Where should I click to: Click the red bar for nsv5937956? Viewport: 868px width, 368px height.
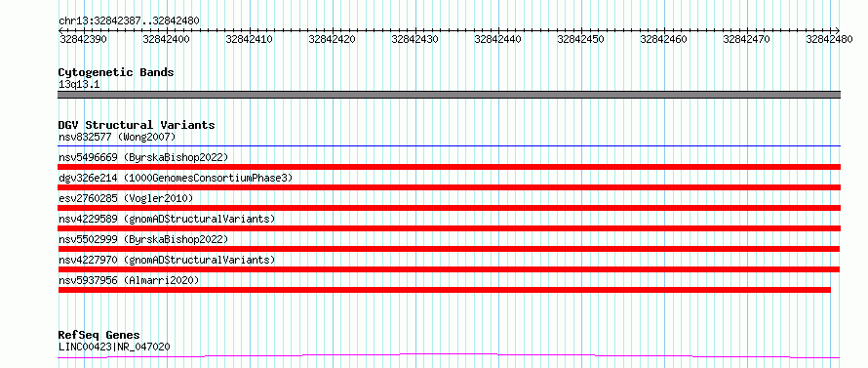[x=445, y=290]
